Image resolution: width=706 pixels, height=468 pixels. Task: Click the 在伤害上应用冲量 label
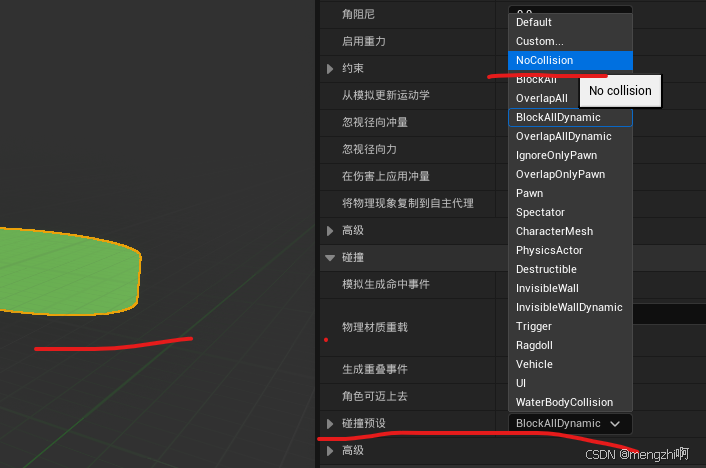click(x=386, y=176)
